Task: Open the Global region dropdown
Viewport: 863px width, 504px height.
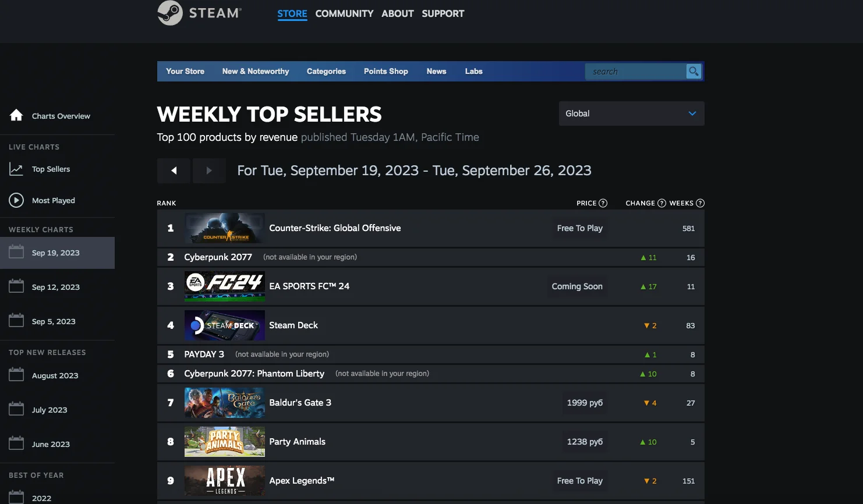Action: coord(631,113)
